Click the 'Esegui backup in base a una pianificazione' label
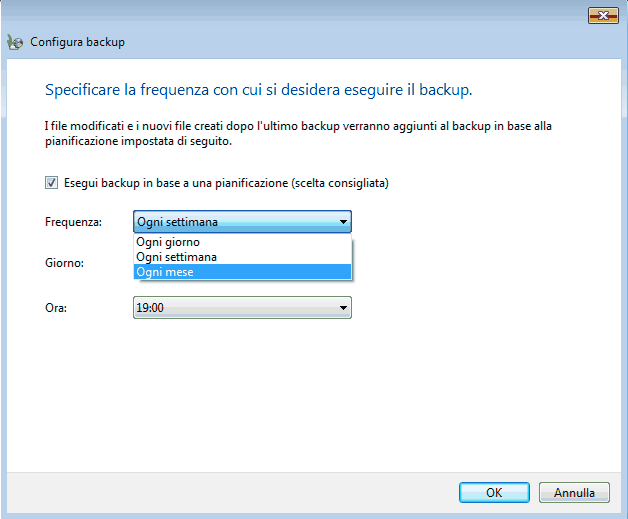The width and height of the screenshot is (628, 519). click(225, 183)
